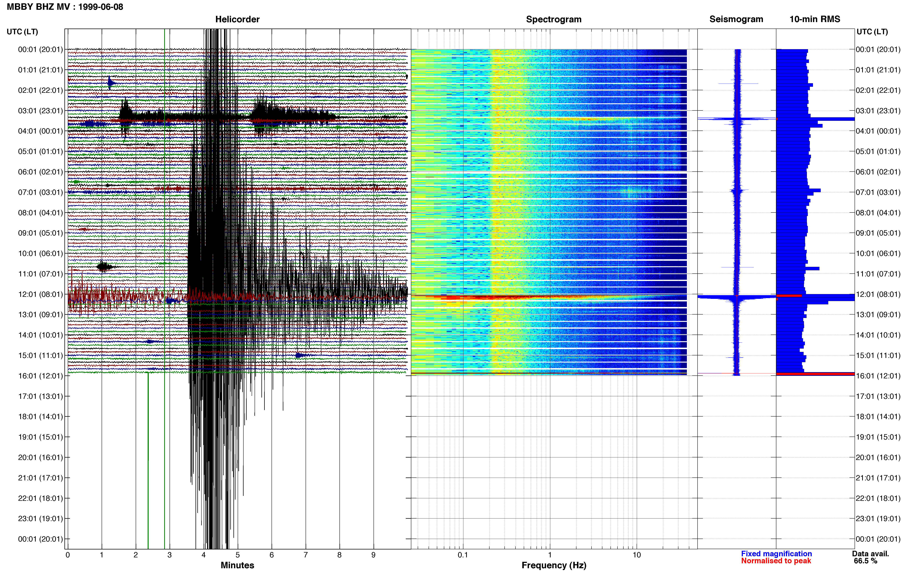The width and height of the screenshot is (924, 578).
Task: Click the title 'MBBY BHZ MV : 1999-06-08'
Action: 65,7
